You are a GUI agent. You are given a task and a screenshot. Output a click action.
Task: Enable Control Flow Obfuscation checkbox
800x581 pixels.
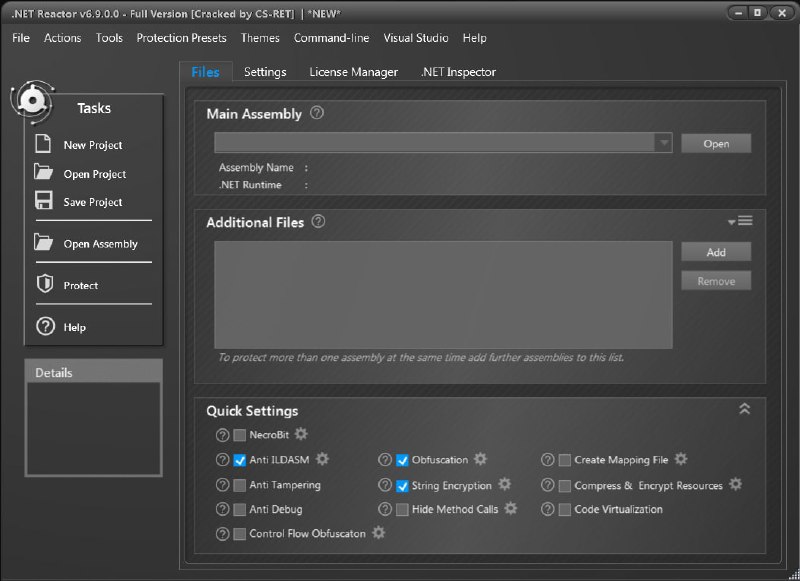point(239,534)
